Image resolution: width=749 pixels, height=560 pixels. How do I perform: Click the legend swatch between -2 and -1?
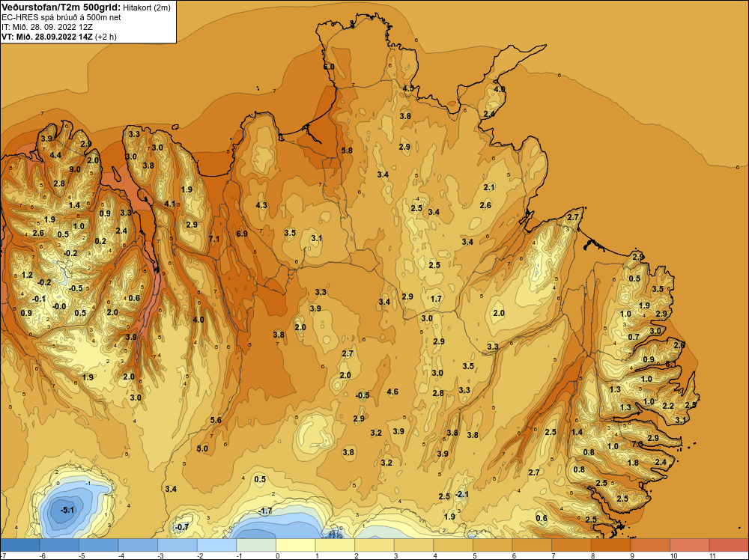tap(217, 545)
